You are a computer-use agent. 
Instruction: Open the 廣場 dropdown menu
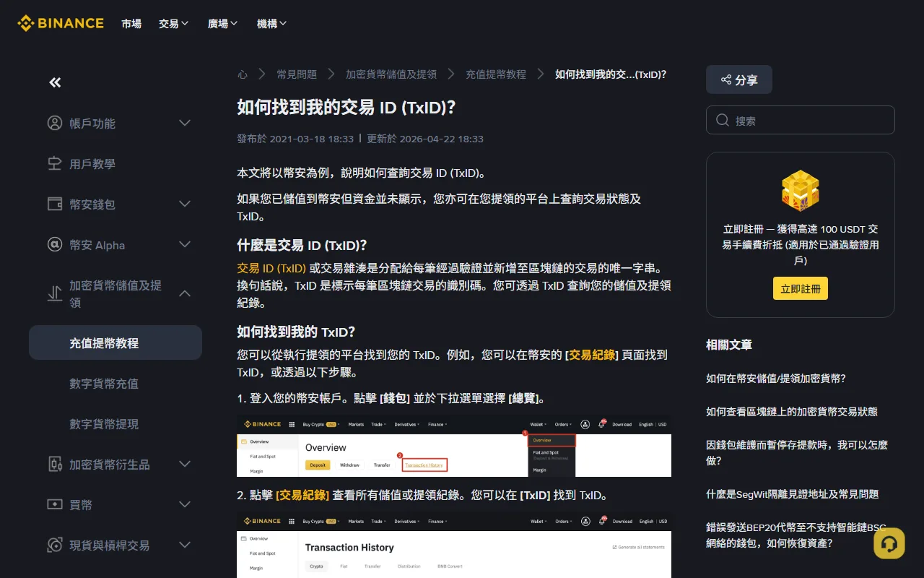(x=223, y=24)
